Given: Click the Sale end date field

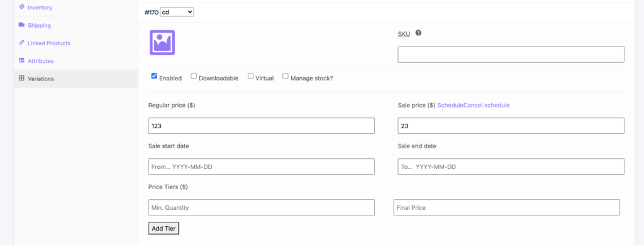Looking at the screenshot, I should pos(511,166).
